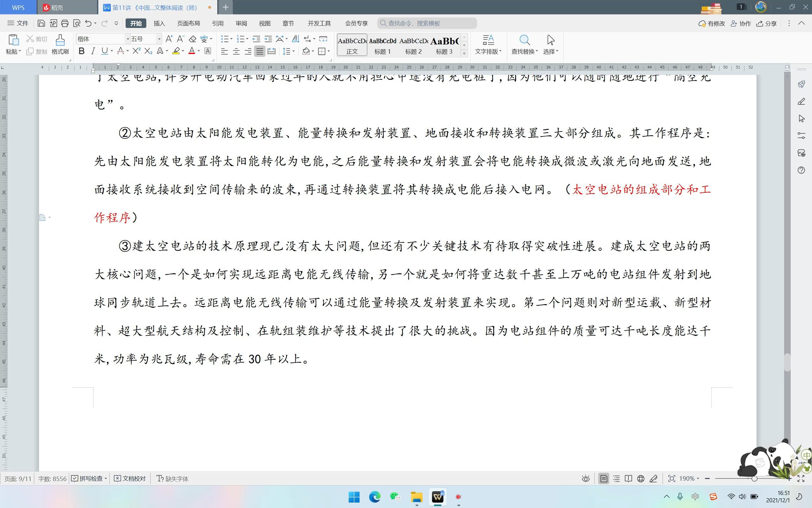
Task: Click the 协作 collaborate button
Action: 741,23
